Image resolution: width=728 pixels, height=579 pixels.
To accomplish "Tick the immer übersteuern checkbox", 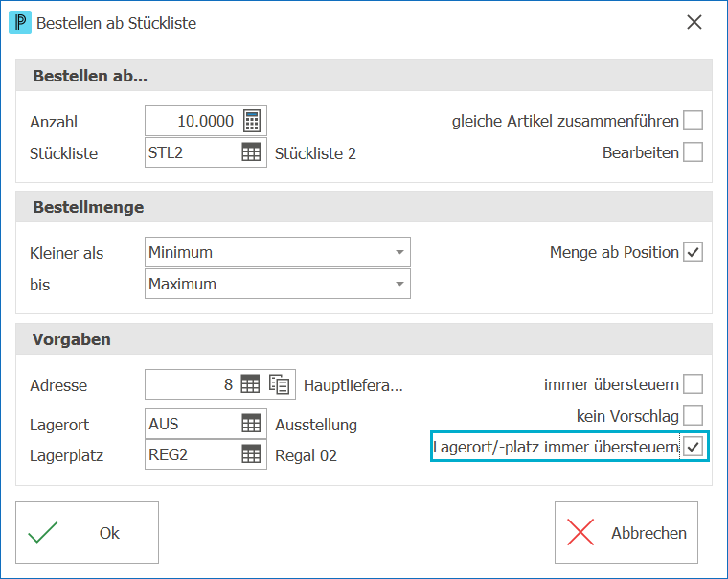I will click(693, 384).
